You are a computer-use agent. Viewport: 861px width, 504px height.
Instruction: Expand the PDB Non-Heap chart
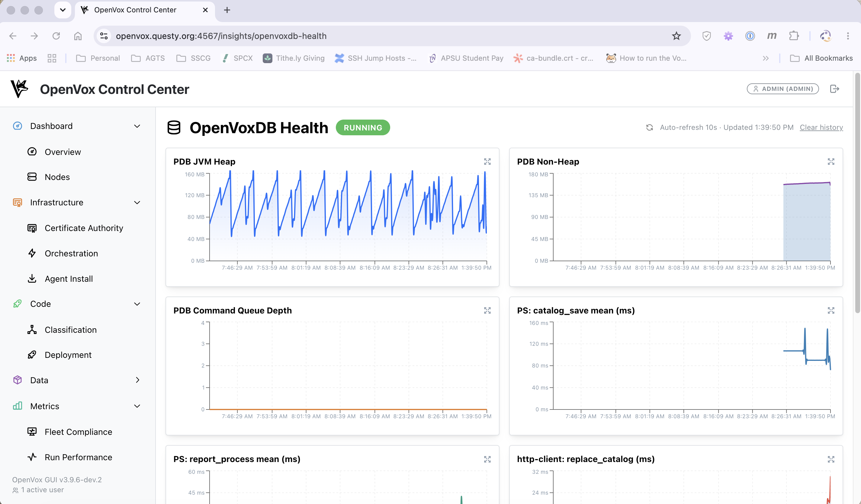tap(831, 162)
